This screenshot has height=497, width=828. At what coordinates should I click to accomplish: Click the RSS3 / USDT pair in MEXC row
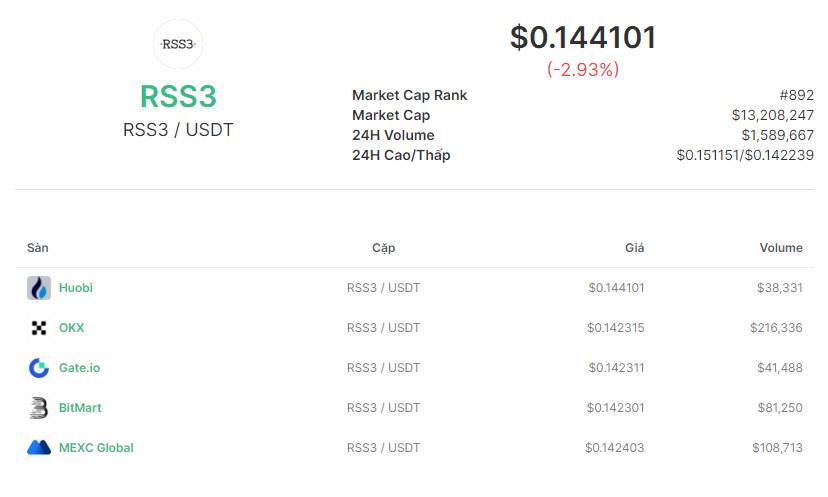coord(383,448)
